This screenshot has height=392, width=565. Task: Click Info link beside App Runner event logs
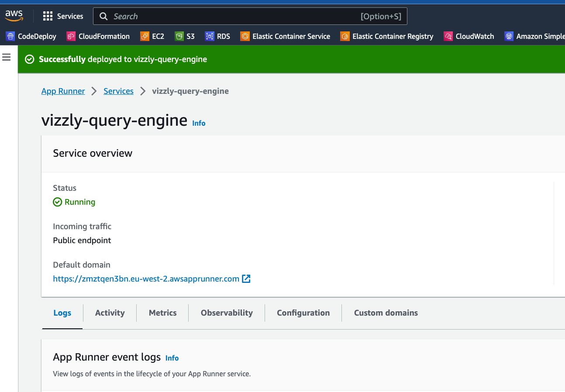click(172, 358)
